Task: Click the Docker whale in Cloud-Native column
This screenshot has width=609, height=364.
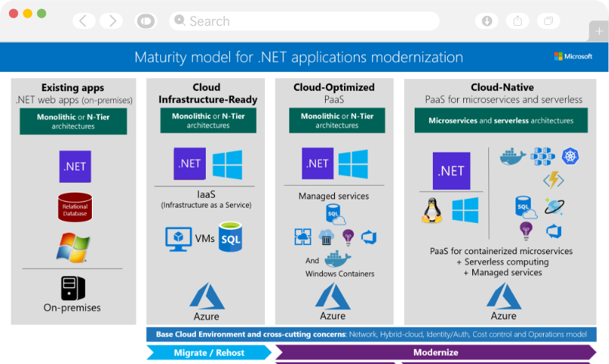Action: click(513, 157)
